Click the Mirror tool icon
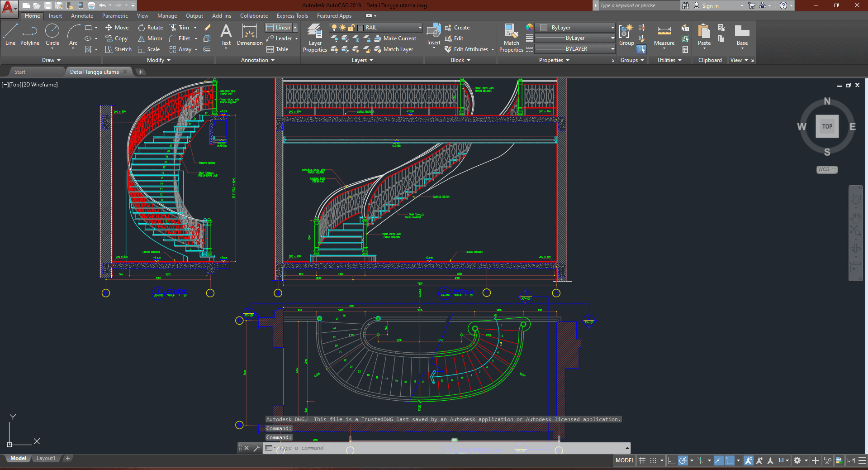Image resolution: width=868 pixels, height=470 pixels. 142,38
